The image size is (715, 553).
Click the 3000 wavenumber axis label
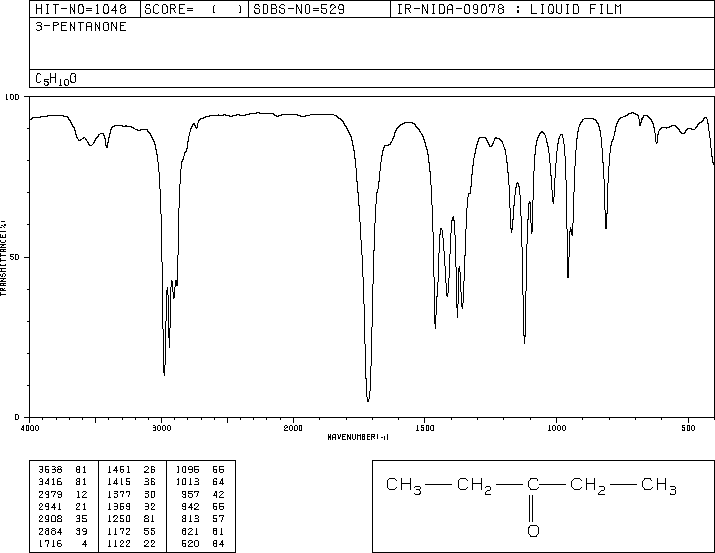tap(161, 428)
